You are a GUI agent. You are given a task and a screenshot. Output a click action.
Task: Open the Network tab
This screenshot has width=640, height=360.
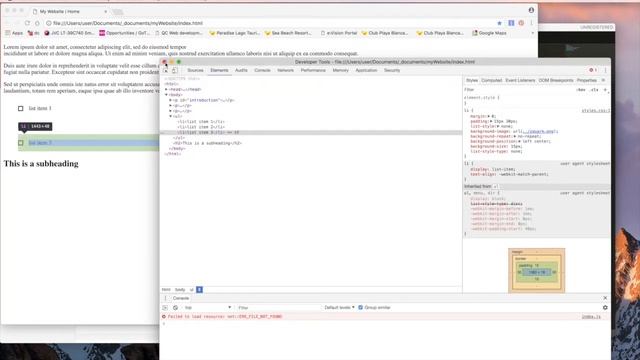[285, 70]
